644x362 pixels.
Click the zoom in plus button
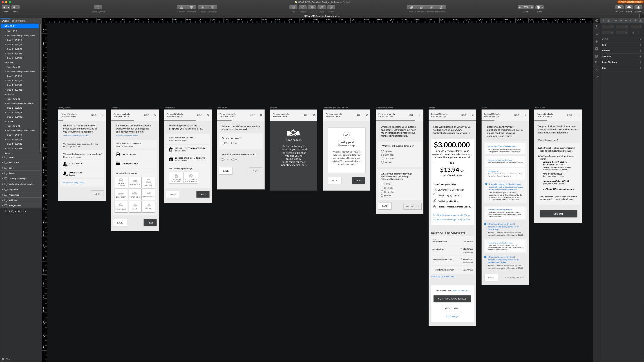(x=532, y=7)
